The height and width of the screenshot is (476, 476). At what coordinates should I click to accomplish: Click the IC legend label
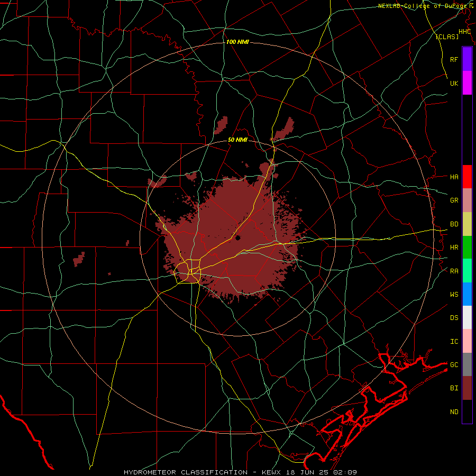(454, 341)
